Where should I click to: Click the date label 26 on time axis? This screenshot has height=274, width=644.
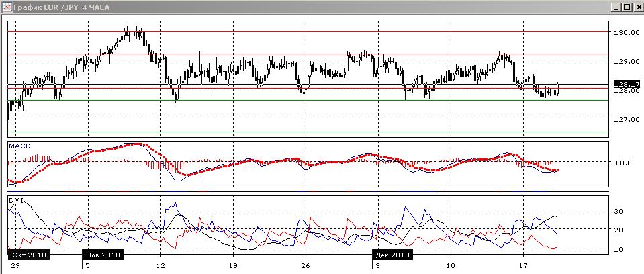(305, 265)
